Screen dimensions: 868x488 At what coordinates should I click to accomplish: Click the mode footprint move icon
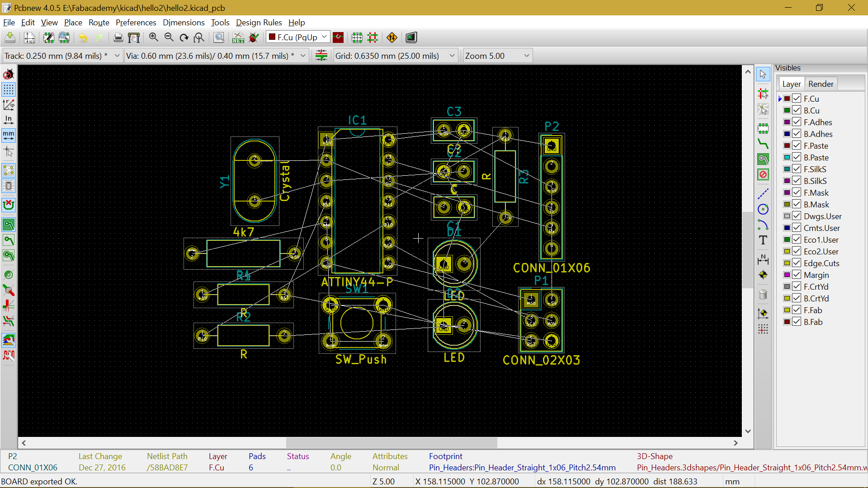click(x=357, y=38)
